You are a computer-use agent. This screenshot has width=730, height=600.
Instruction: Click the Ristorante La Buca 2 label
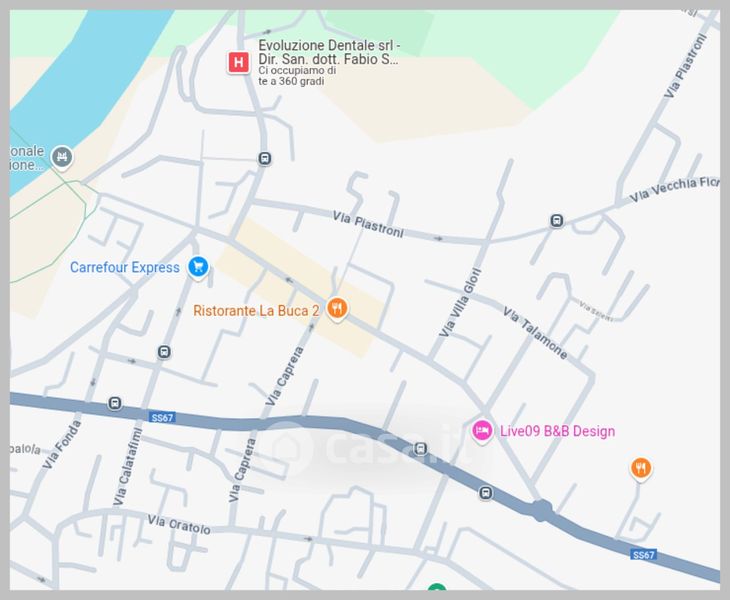(x=256, y=310)
